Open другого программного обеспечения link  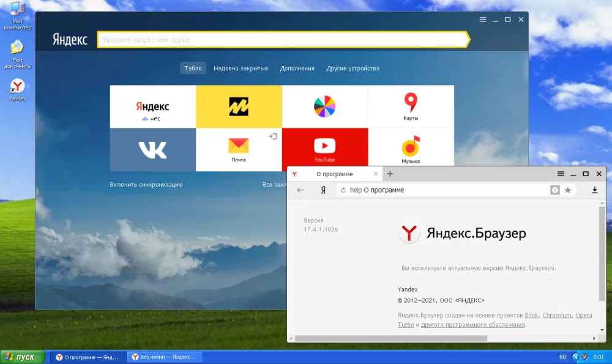coord(472,325)
